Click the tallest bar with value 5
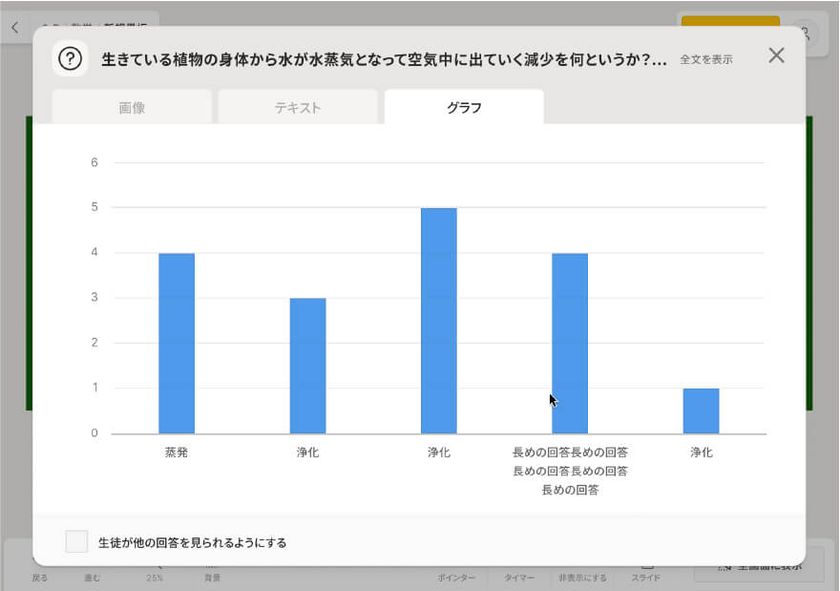The width and height of the screenshot is (840, 591). 439,320
